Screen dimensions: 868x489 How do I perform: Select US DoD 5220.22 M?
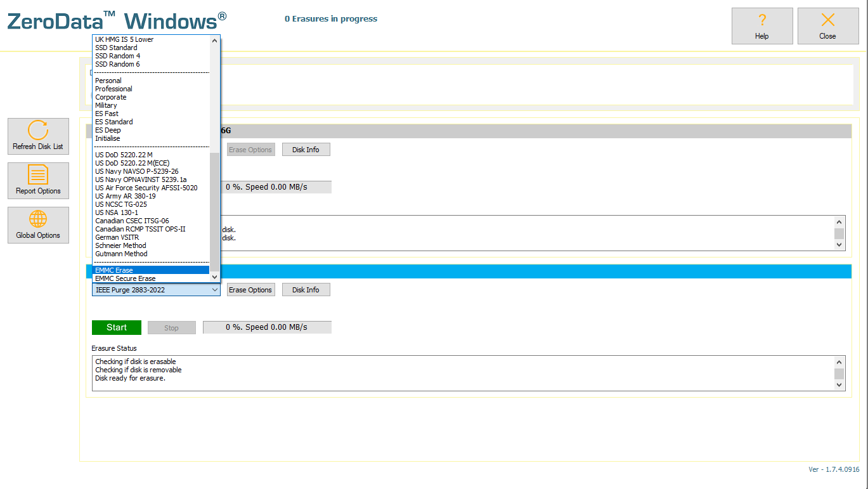(x=151, y=155)
